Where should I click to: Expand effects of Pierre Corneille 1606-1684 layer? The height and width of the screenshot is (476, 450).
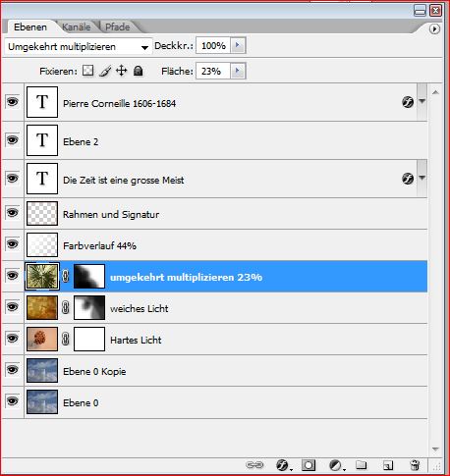422,101
